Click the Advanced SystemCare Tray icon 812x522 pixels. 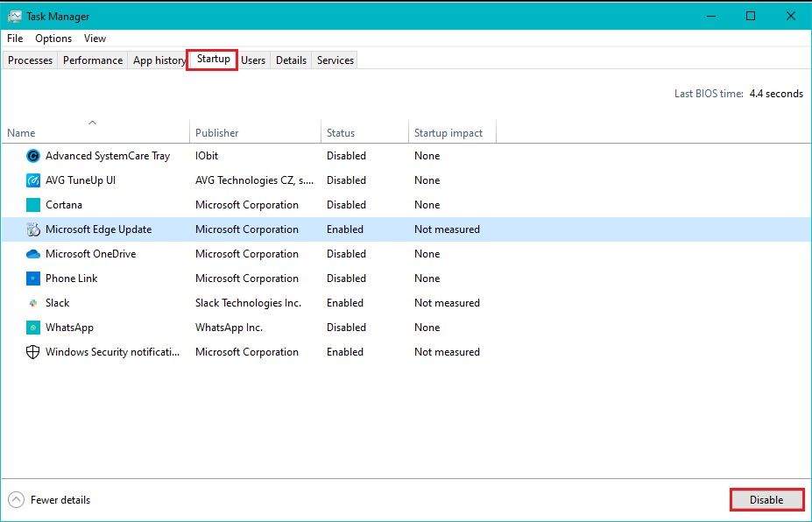32,155
